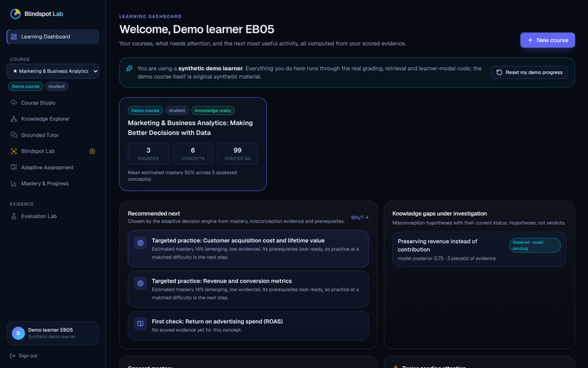
Task: Click the Customer acquisition cost practice icon
Action: click(x=141, y=243)
